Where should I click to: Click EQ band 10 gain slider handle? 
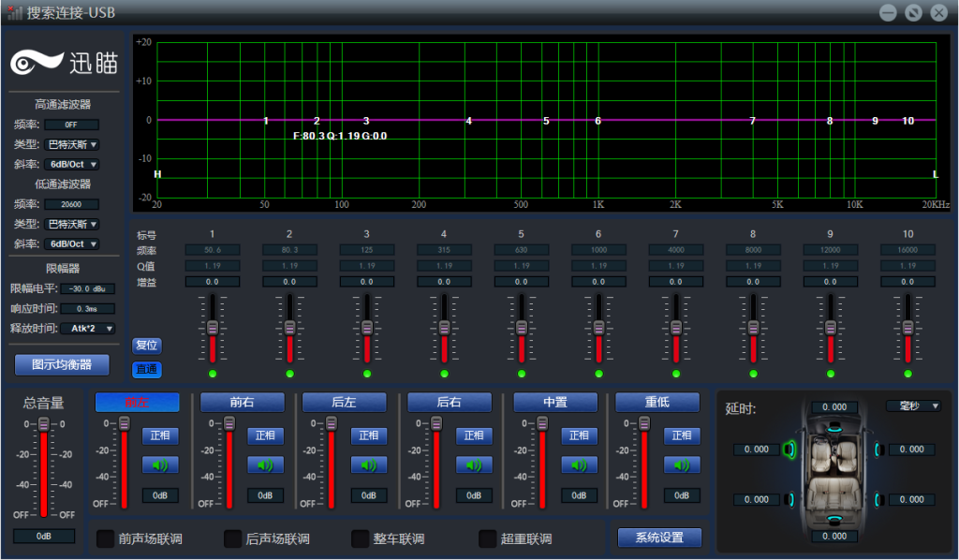pyautogui.click(x=907, y=328)
